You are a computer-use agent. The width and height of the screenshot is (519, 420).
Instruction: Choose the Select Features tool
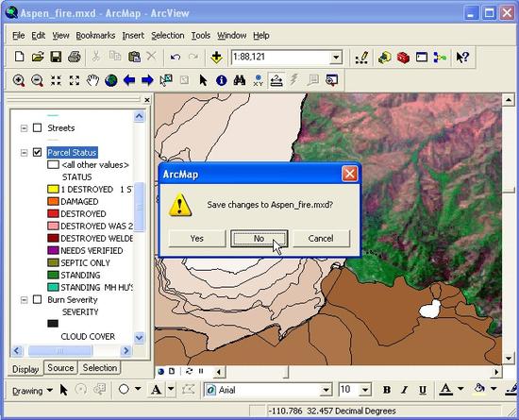click(x=166, y=80)
